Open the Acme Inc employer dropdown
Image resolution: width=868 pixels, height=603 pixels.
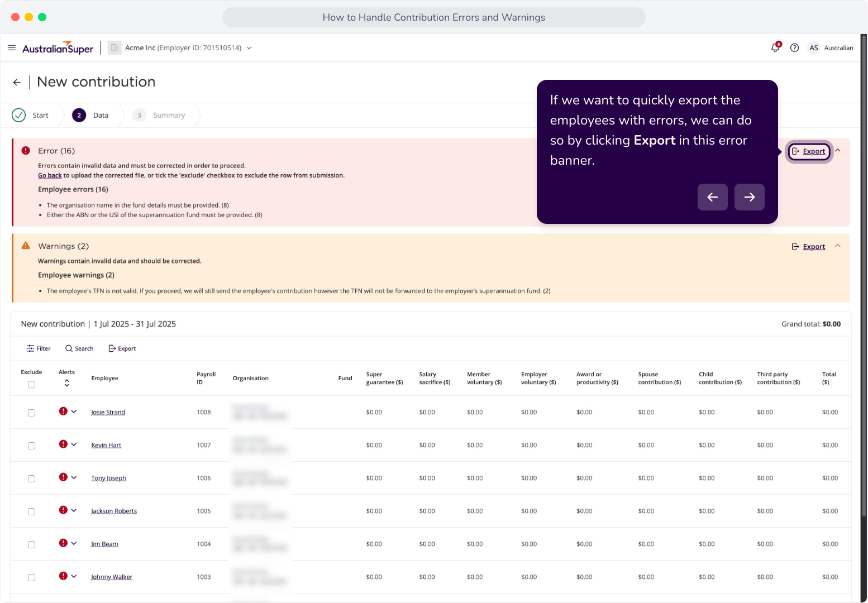coord(249,48)
